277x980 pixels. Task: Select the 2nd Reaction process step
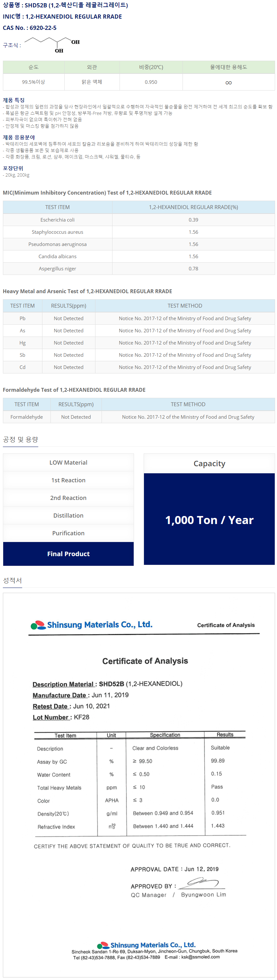coord(68,498)
